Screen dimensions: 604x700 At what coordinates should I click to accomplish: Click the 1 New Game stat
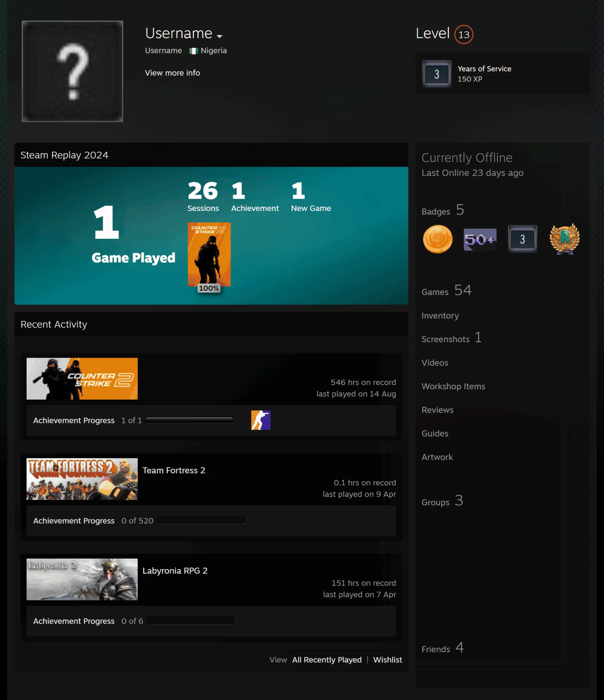tap(311, 197)
